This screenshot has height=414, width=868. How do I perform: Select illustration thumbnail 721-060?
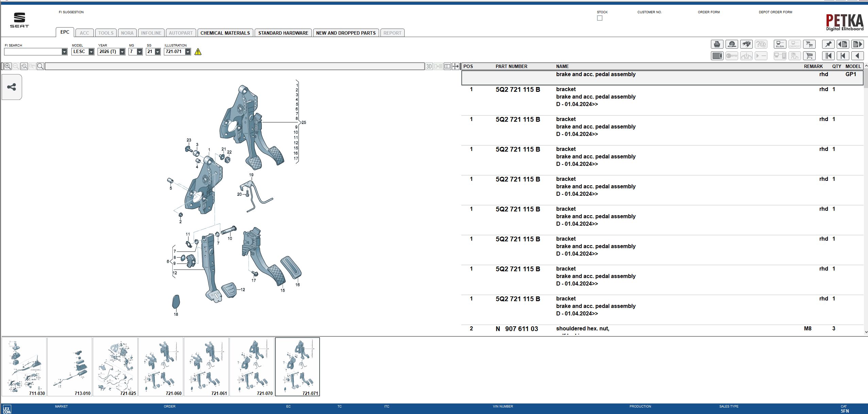[x=160, y=366]
